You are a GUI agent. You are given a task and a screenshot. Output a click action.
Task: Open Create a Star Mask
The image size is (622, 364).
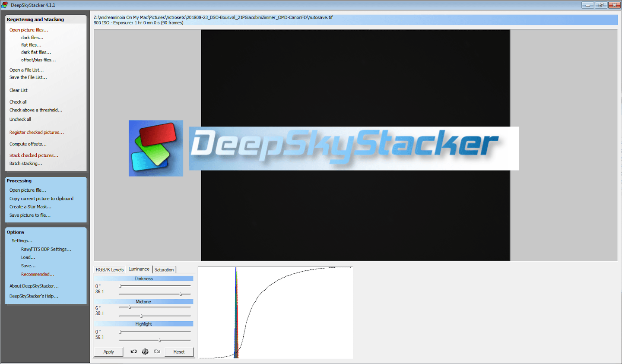coord(30,207)
